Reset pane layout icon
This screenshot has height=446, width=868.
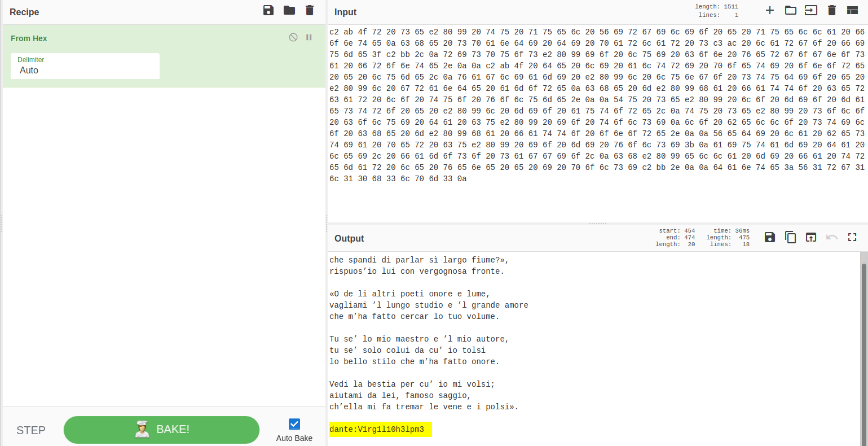tap(852, 10)
